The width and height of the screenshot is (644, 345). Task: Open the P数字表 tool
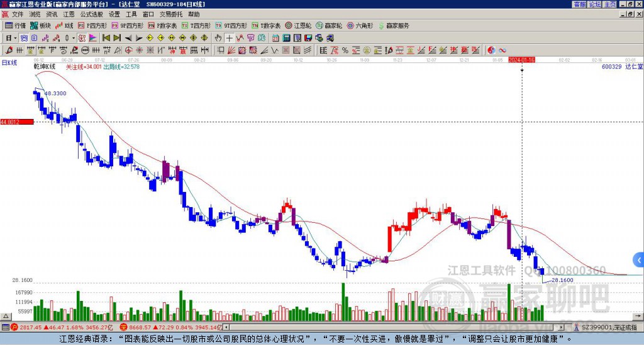pos(163,25)
